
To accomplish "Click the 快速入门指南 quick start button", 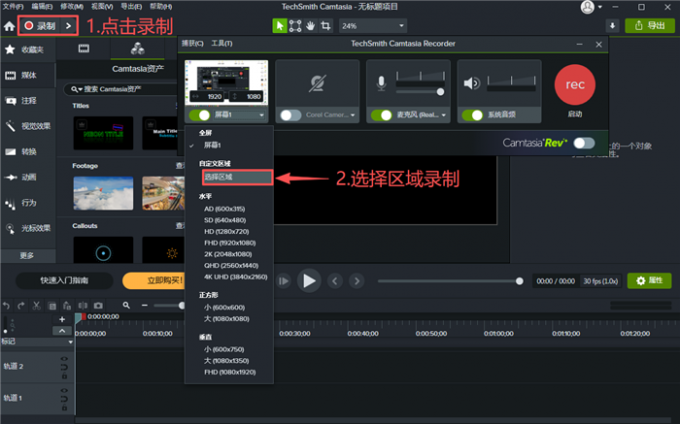I will [x=64, y=280].
